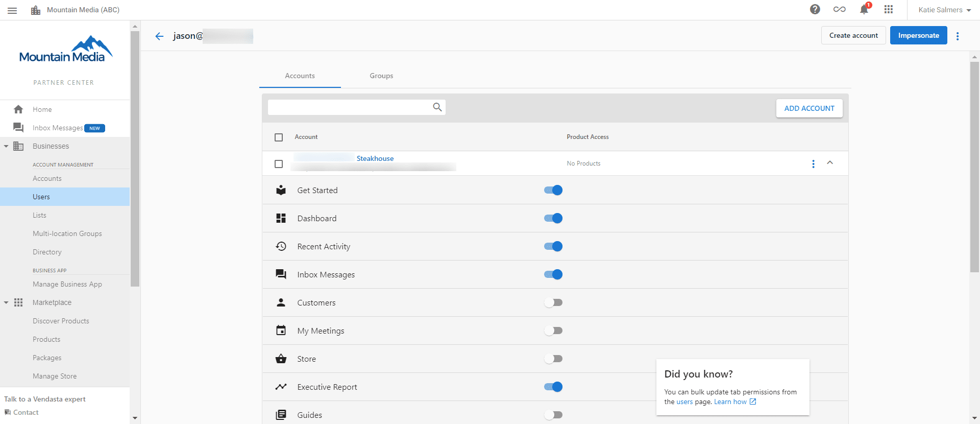The image size is (980, 424).
Task: Open the notifications bell
Action: (864, 10)
